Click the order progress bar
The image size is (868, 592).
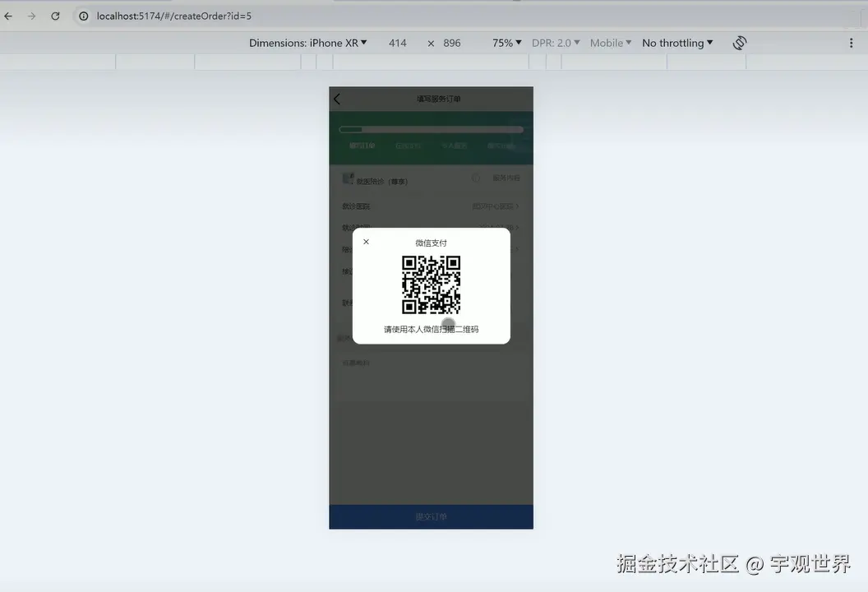click(432, 130)
